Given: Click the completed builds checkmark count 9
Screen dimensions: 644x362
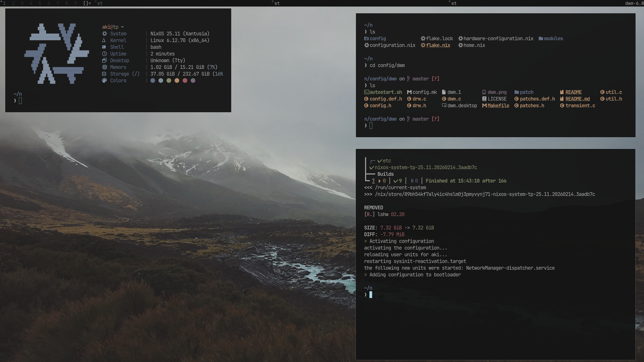Looking at the screenshot, I should click(x=398, y=181).
